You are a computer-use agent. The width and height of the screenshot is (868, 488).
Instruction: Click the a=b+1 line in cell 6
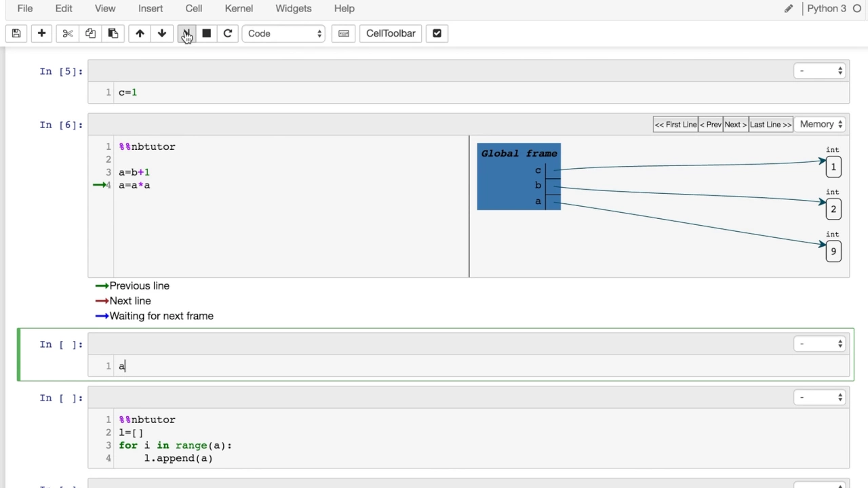point(134,172)
